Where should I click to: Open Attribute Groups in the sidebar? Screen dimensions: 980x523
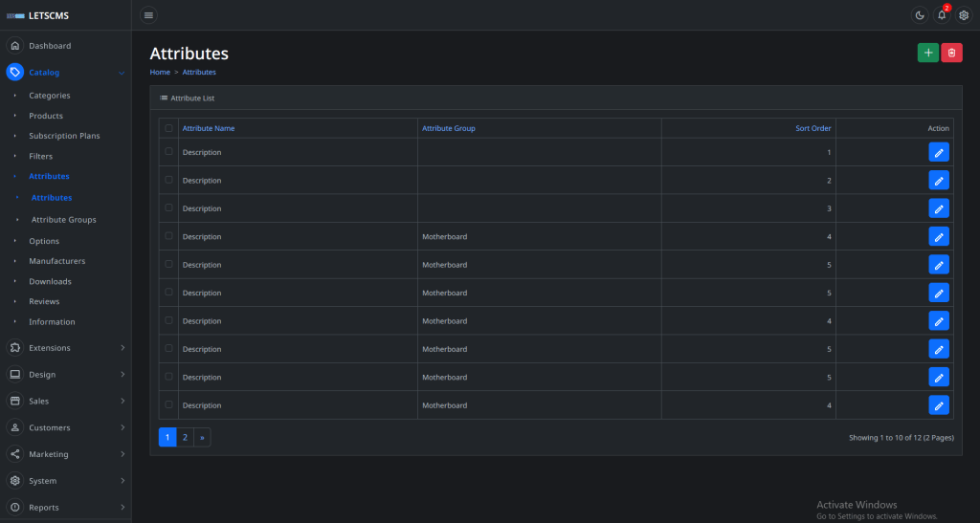click(x=63, y=220)
